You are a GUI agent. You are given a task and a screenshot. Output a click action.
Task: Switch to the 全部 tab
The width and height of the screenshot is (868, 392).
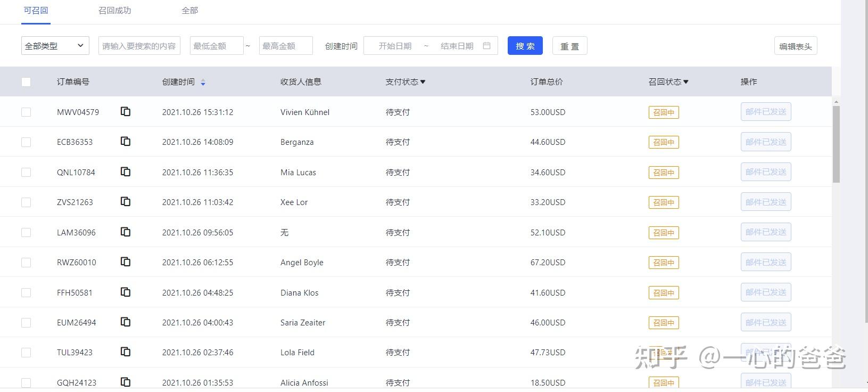pyautogui.click(x=189, y=11)
